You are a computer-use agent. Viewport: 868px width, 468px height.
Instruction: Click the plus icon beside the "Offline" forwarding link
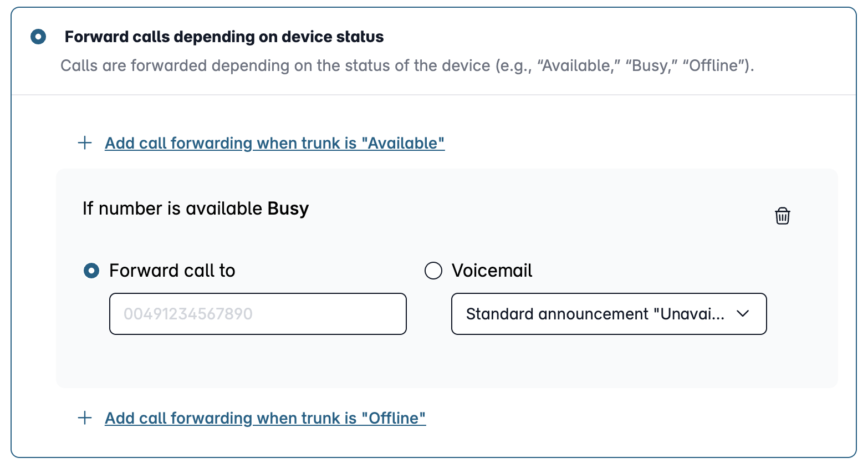click(85, 418)
